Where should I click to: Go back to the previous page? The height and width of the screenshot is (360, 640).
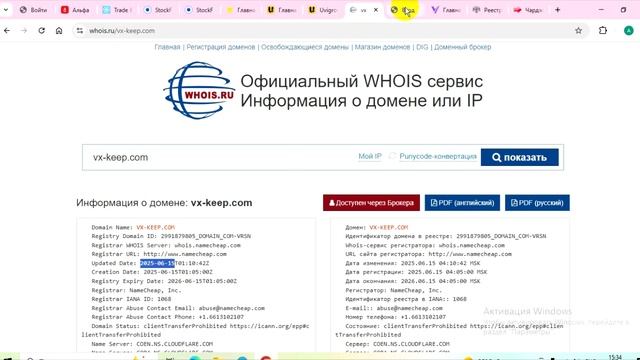[x=7, y=31]
